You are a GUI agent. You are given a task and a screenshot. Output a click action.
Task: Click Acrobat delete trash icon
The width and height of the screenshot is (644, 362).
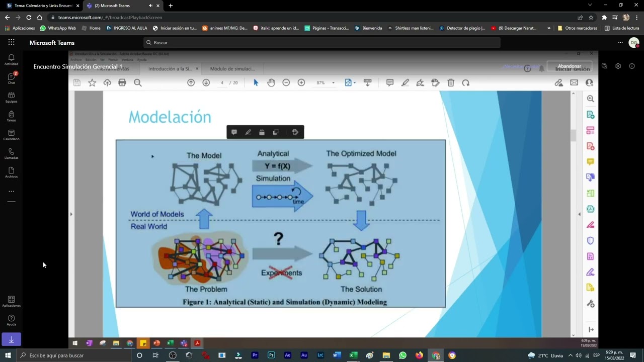click(x=451, y=82)
